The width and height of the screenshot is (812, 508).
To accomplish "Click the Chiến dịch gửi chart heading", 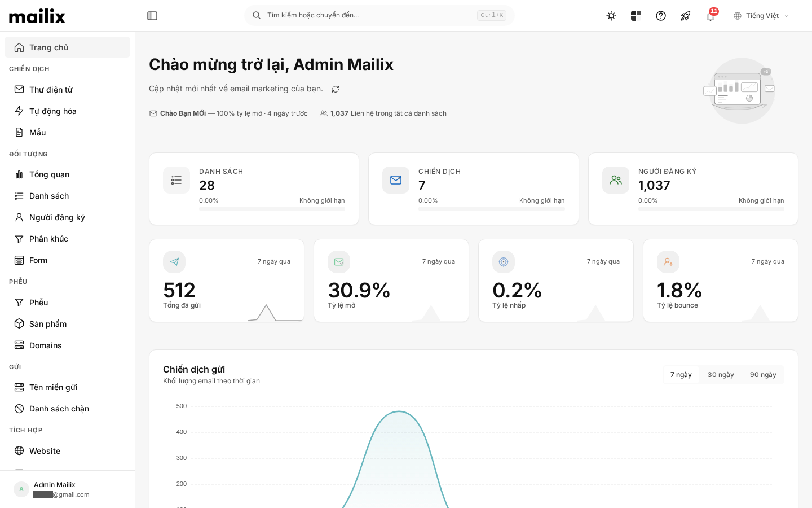I will [x=194, y=369].
